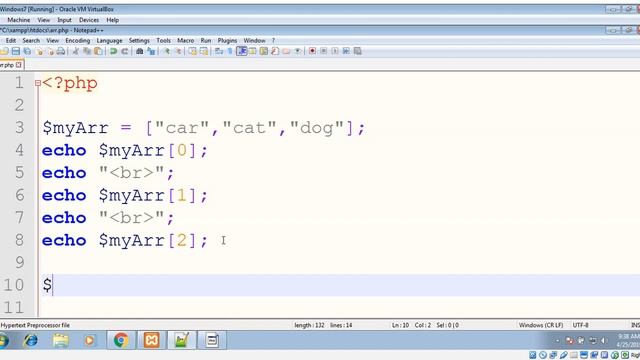Open the Run menu
640x360 pixels.
tap(206, 40)
